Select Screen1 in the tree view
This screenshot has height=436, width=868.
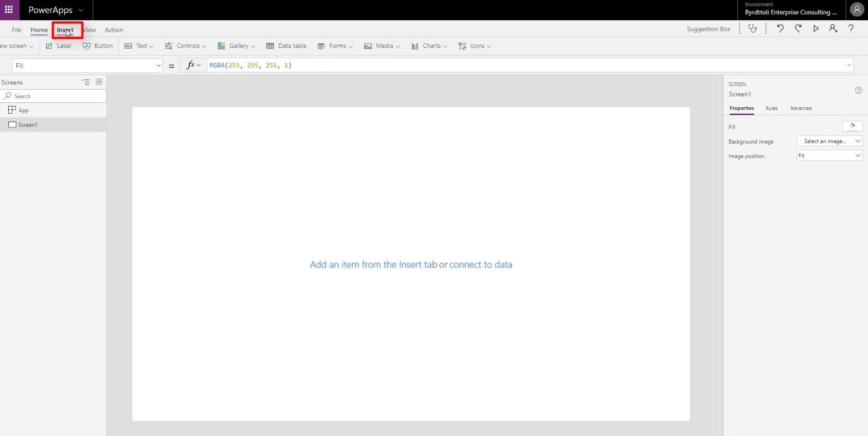click(53, 125)
